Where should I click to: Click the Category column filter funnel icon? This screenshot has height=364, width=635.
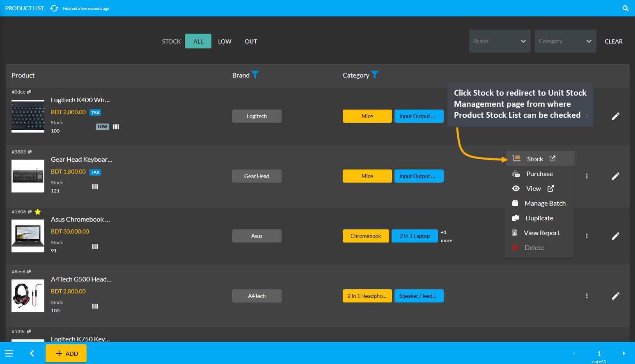[375, 75]
